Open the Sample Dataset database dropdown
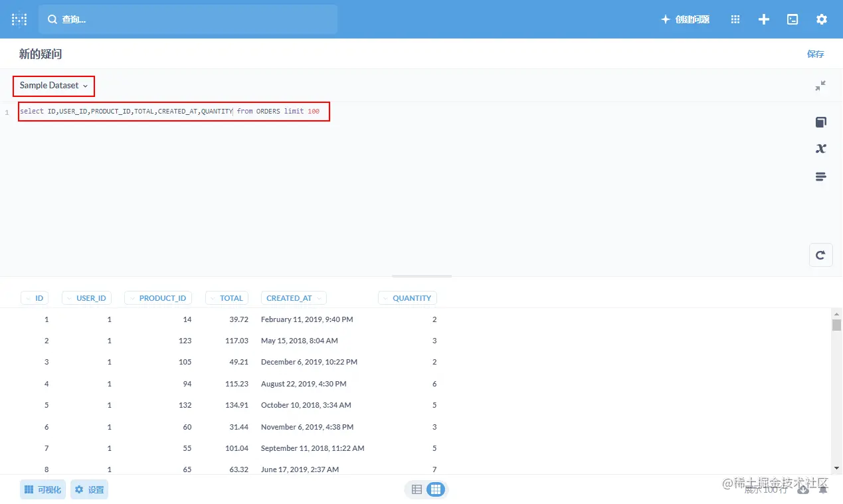The image size is (843, 504). 54,86
